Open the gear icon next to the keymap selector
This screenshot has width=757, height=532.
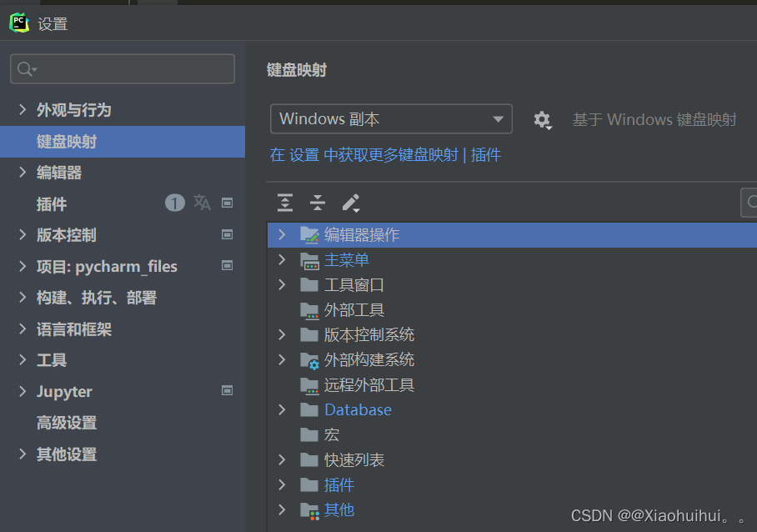tap(543, 120)
